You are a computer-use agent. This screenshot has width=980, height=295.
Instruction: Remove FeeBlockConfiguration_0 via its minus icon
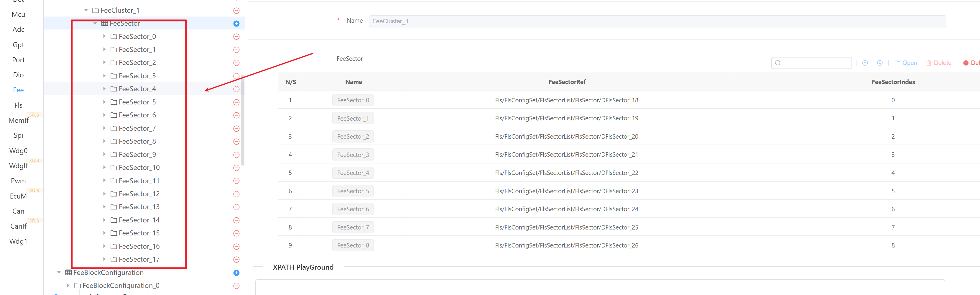click(x=236, y=286)
